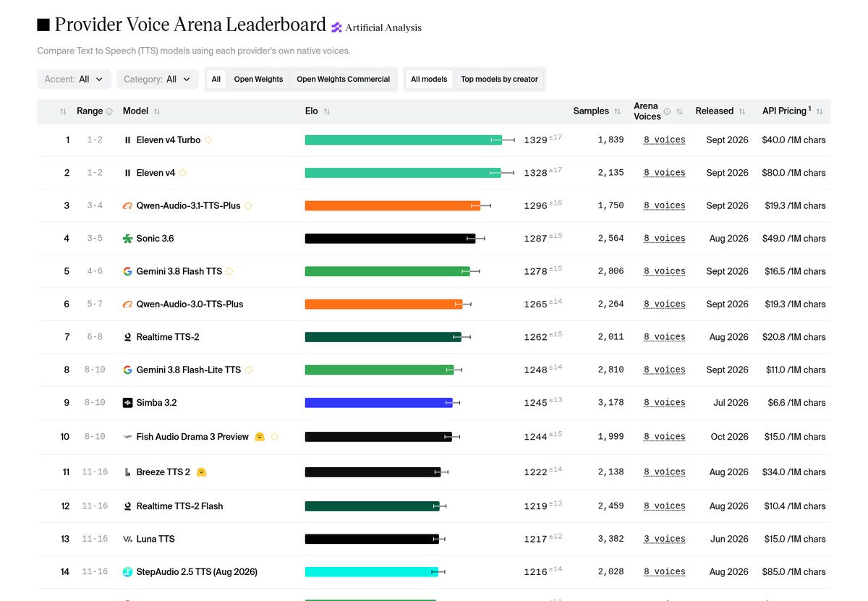Open the 3 voices link for Luna TTS
Image resolution: width=868 pixels, height=601 pixels.
665,540
